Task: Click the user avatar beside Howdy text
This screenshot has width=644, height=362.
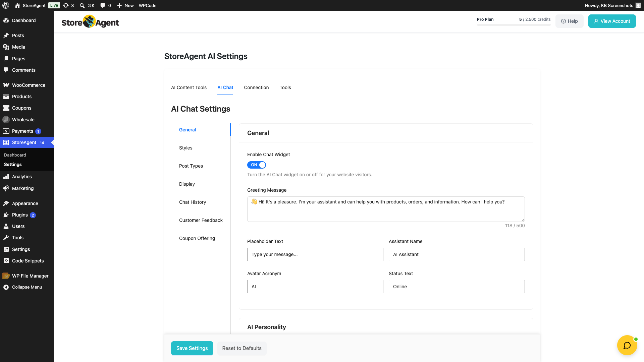Action: (638, 5)
